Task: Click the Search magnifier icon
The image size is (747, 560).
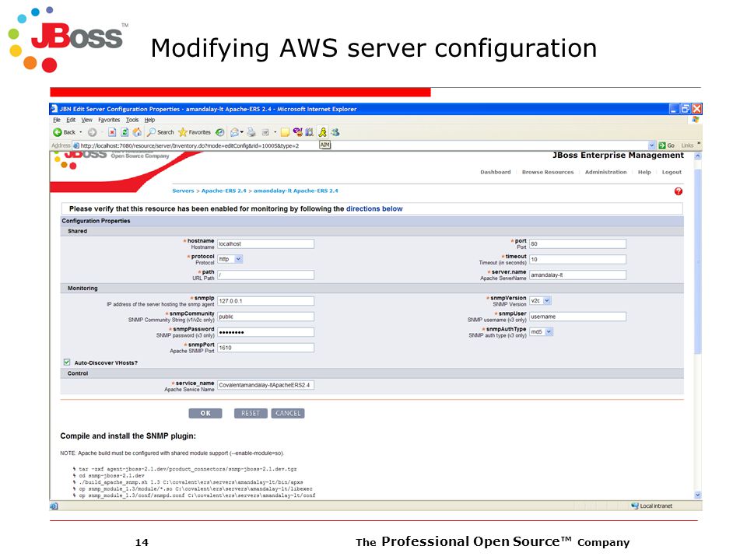Action: [152, 132]
